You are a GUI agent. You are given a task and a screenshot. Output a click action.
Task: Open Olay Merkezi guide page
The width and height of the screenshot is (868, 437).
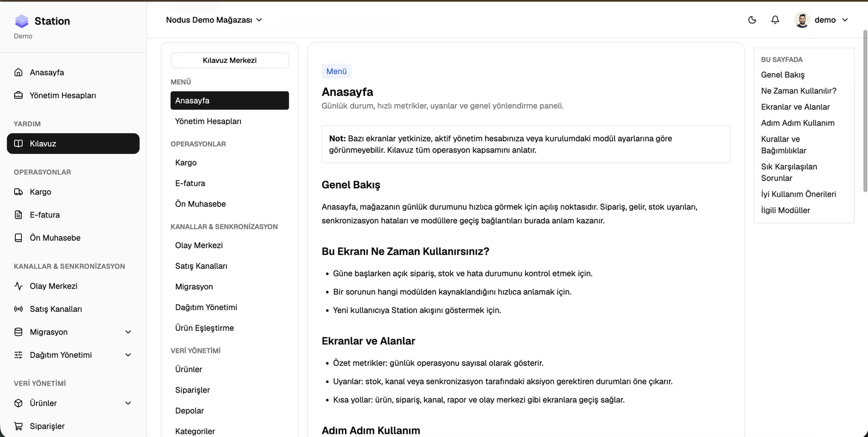click(x=229, y=245)
